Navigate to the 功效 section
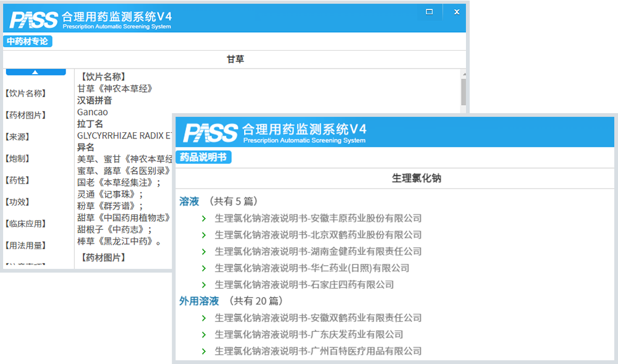Viewport: 618px width, 364px height. (17, 202)
